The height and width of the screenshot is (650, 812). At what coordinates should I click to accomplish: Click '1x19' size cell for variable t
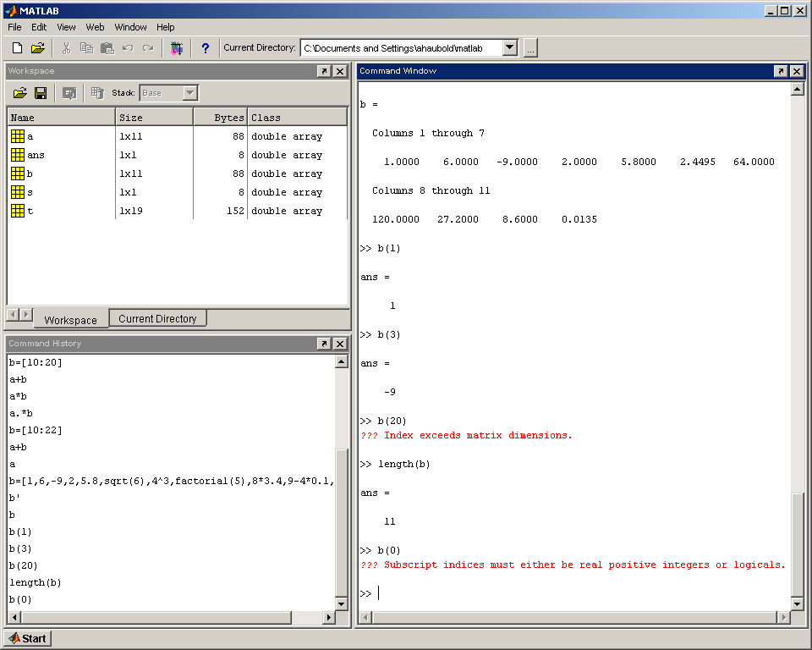[131, 211]
